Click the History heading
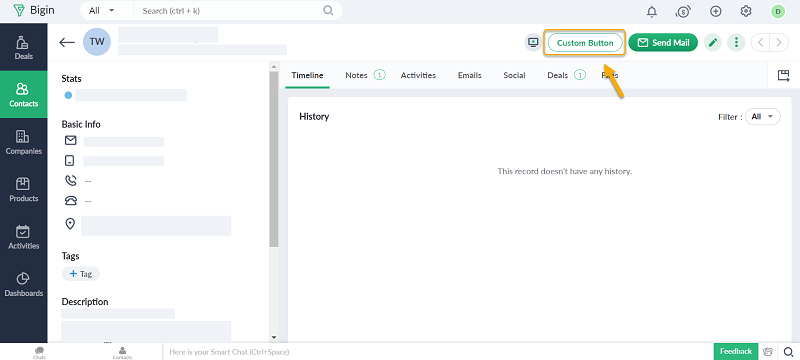Image resolution: width=800 pixels, height=360 pixels. (x=314, y=117)
